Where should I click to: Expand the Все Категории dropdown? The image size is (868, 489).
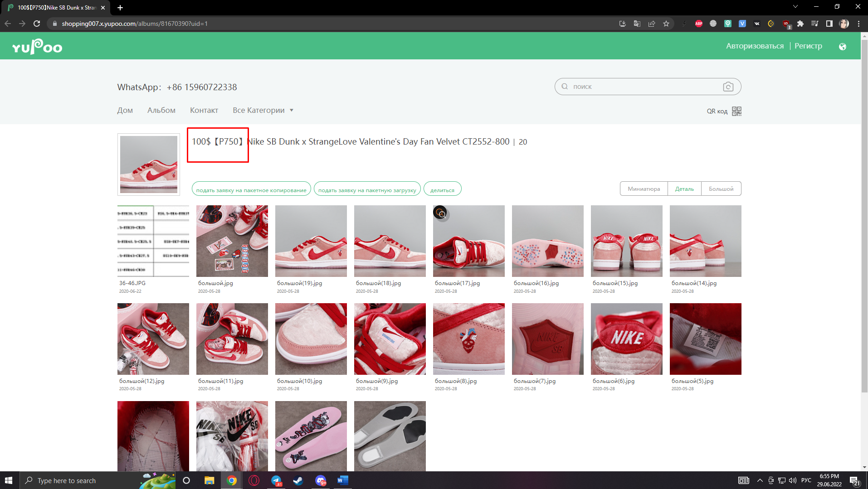point(263,110)
